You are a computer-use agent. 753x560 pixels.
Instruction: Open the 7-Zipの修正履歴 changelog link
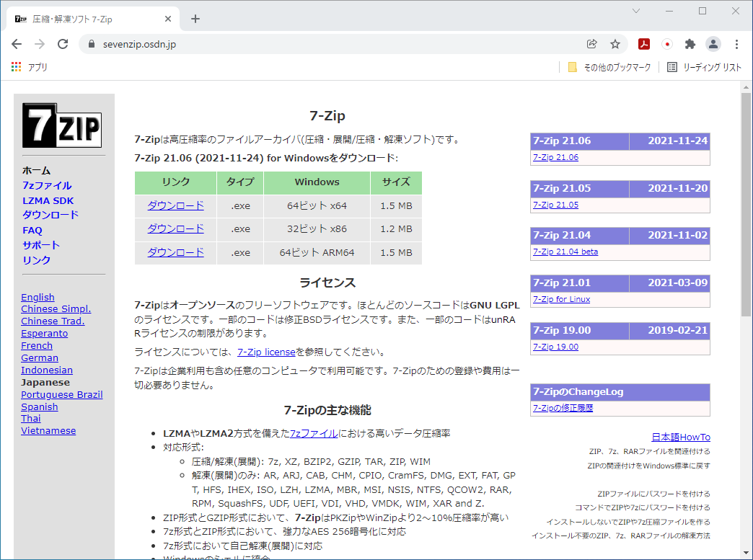click(563, 408)
